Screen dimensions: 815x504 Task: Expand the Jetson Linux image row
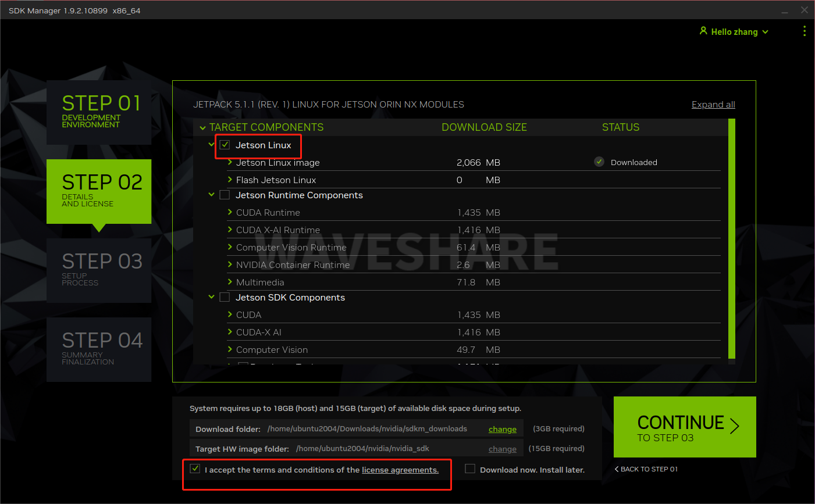230,162
